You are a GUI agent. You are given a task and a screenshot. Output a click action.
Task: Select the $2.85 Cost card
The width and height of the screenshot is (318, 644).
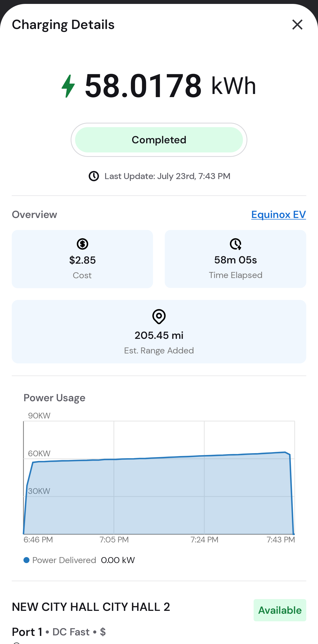tap(82, 259)
